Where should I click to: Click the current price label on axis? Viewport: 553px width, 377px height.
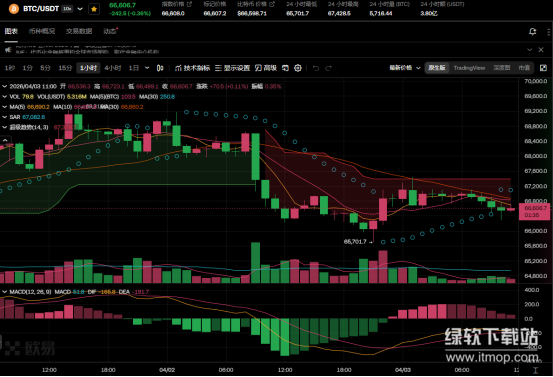click(x=534, y=212)
